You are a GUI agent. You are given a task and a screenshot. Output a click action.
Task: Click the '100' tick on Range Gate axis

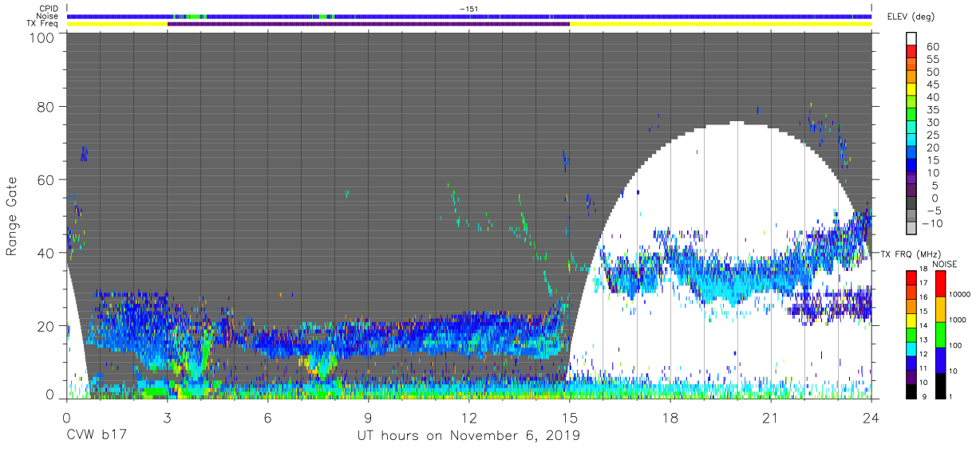click(42, 37)
